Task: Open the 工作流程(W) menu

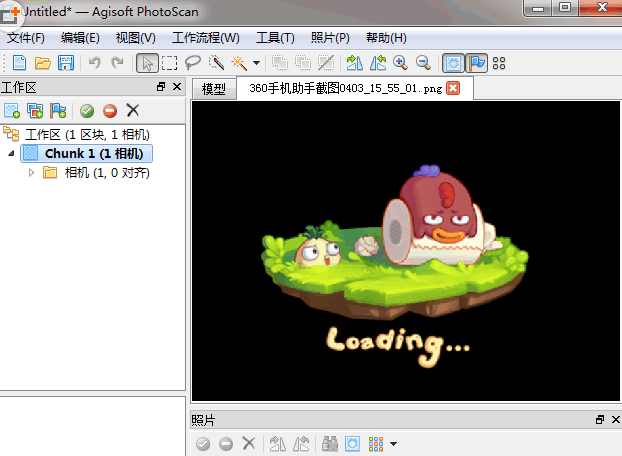Action: (x=205, y=38)
